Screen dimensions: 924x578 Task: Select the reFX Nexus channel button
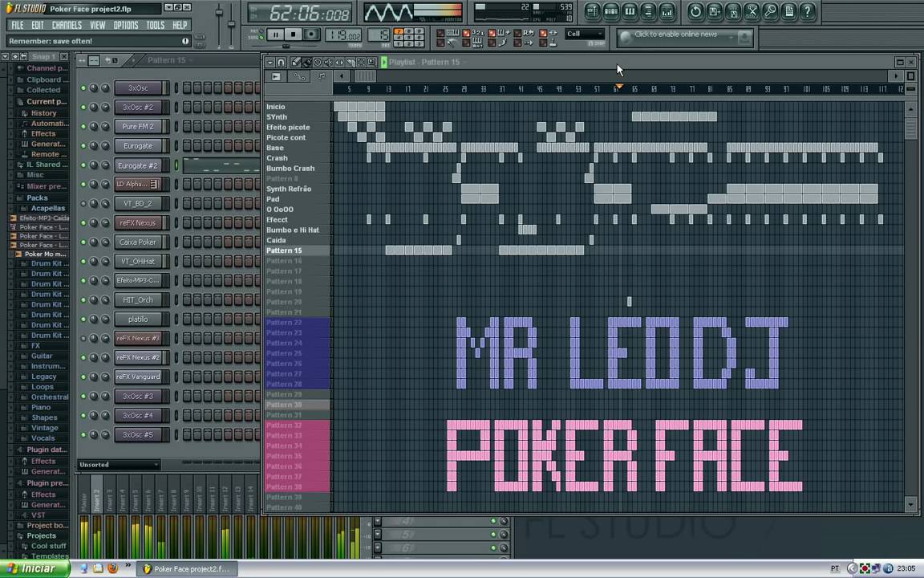138,223
